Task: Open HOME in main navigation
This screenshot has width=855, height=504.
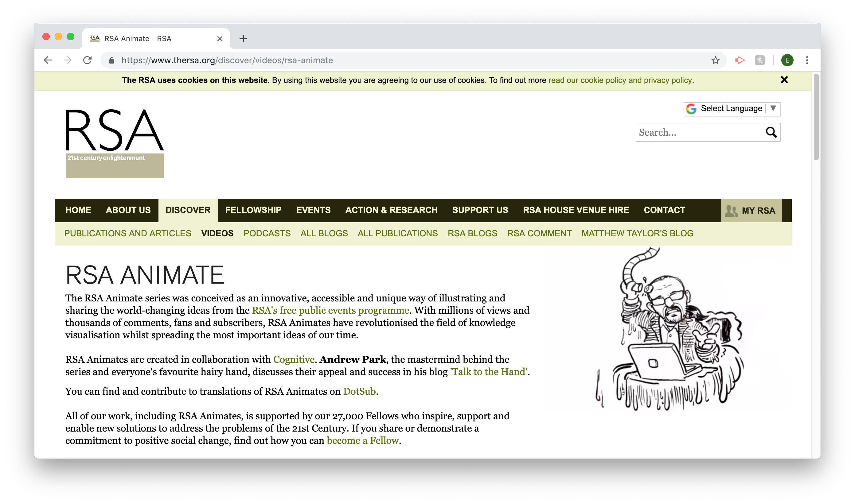Action: [x=78, y=210]
